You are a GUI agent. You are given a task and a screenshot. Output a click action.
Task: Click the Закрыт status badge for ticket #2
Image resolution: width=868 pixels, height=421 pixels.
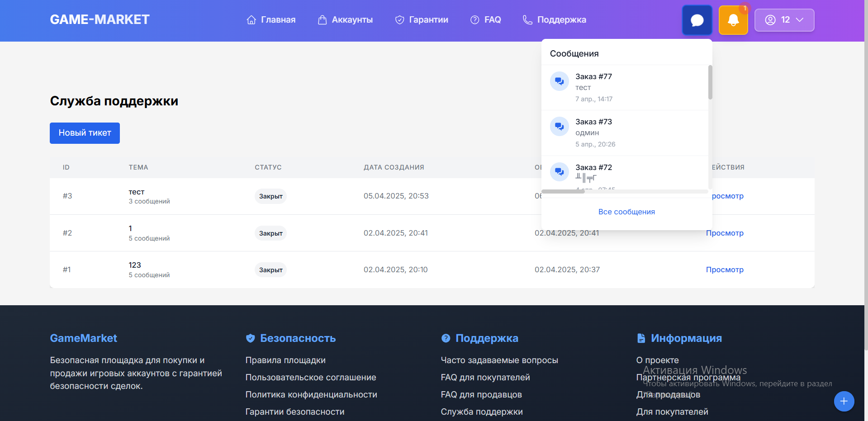point(270,233)
